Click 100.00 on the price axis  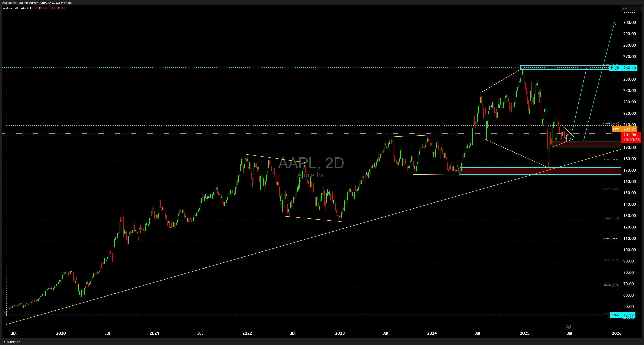tap(630, 250)
